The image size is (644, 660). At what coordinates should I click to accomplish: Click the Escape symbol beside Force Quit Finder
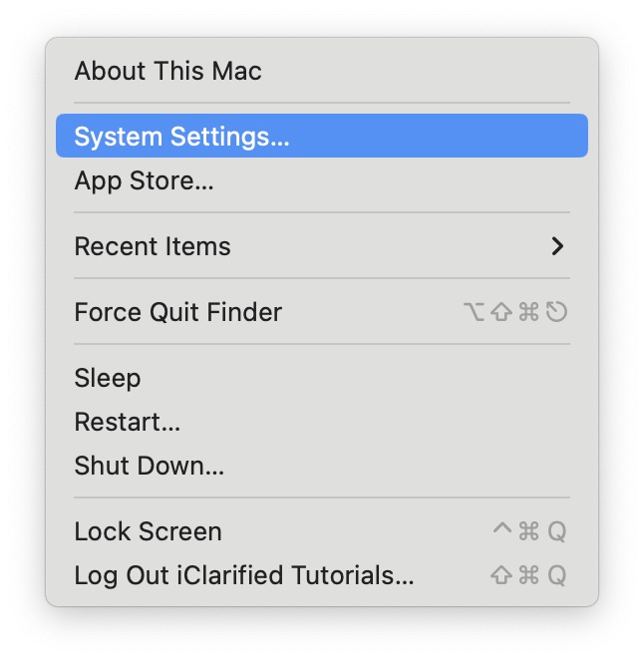tap(557, 313)
